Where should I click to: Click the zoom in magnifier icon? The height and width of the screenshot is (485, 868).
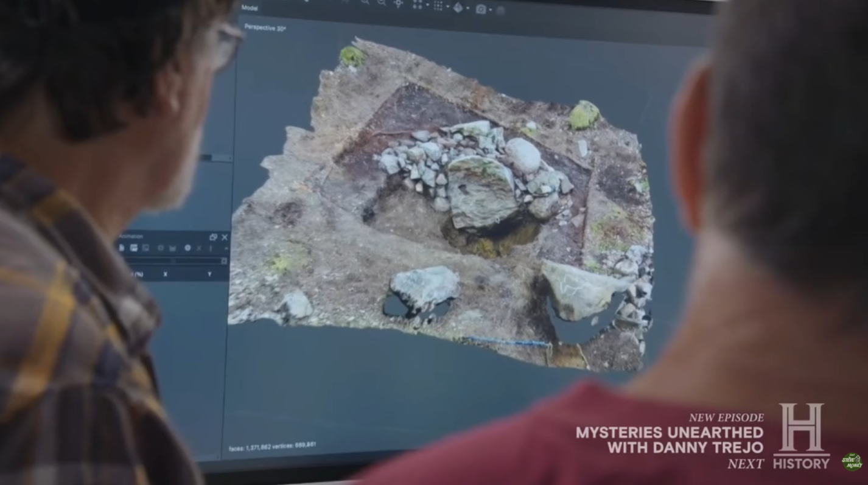click(x=365, y=2)
